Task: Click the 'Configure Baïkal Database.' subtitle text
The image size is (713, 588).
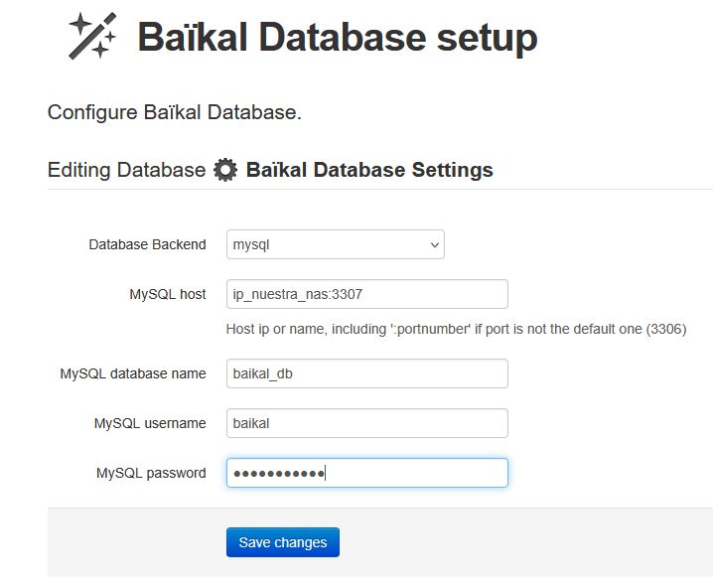Action: point(175,112)
